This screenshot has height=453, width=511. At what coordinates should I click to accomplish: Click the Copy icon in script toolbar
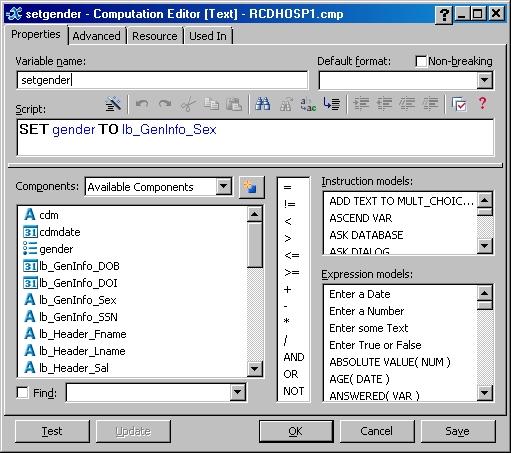[211, 104]
